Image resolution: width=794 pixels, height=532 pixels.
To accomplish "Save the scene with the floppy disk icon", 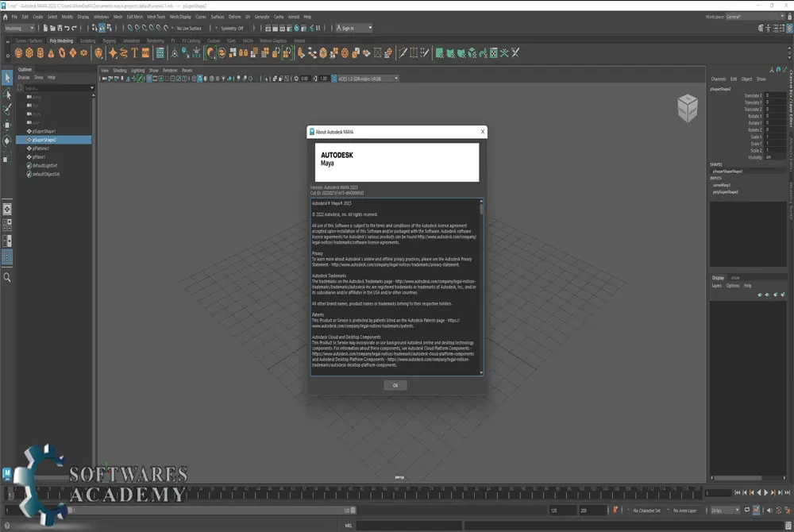I will [60, 28].
